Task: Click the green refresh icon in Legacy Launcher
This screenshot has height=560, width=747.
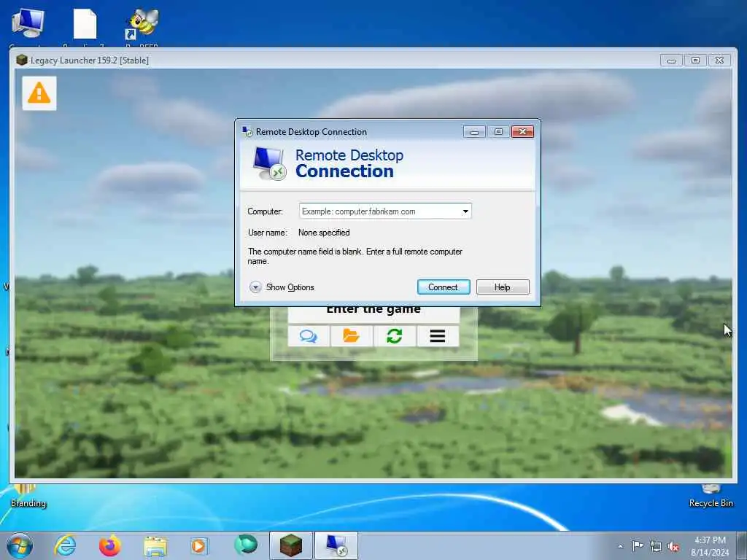Action: click(395, 336)
